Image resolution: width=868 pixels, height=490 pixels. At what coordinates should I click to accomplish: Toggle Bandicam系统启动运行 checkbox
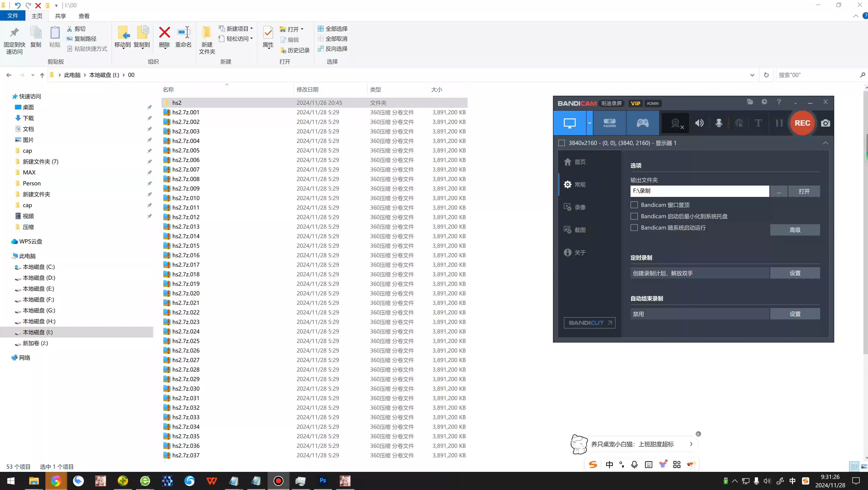tap(634, 228)
